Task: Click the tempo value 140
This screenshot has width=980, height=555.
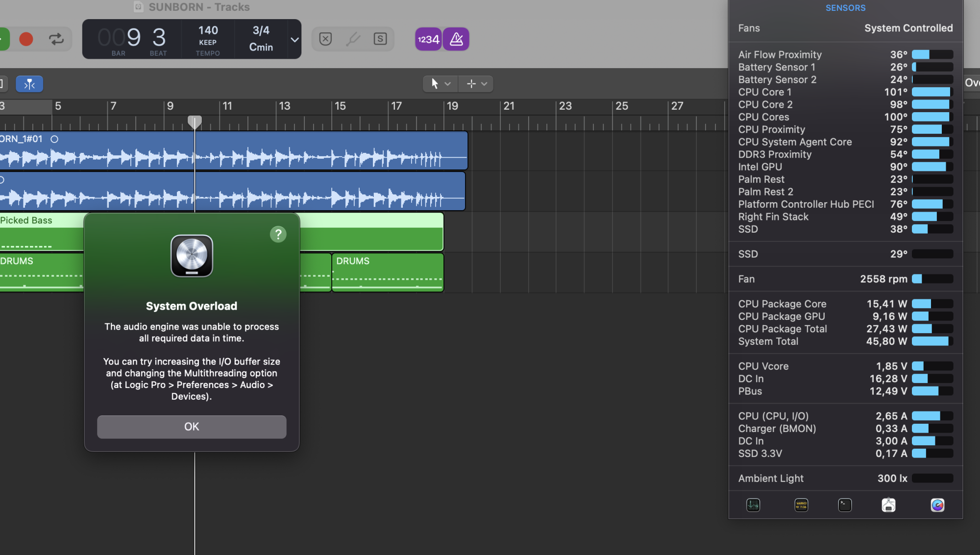Action: [208, 30]
